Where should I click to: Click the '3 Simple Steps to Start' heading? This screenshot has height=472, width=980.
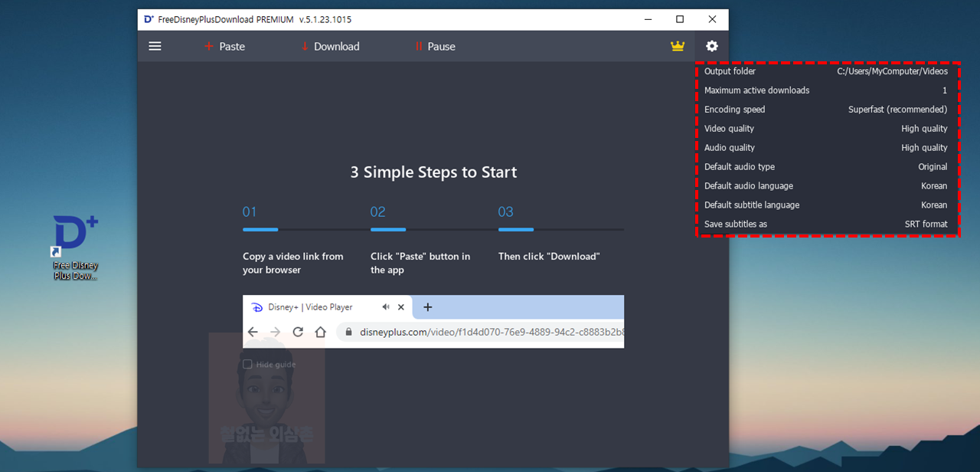[x=433, y=172]
